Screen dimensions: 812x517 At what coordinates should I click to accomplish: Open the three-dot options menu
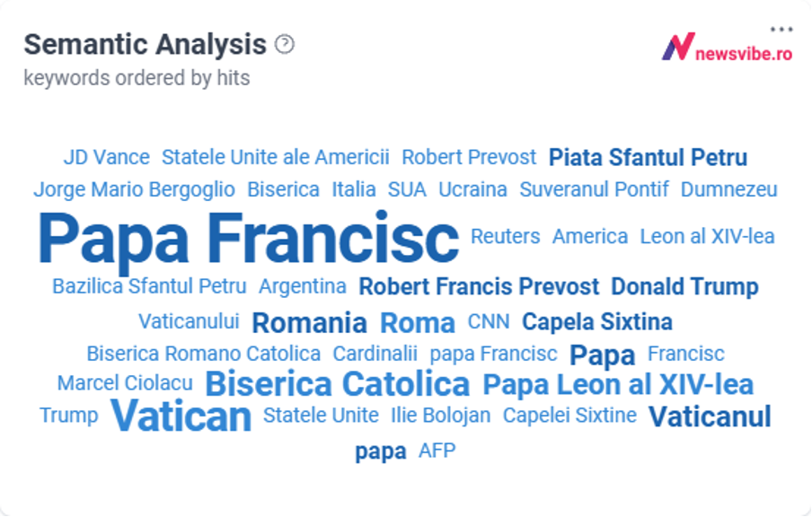781,29
